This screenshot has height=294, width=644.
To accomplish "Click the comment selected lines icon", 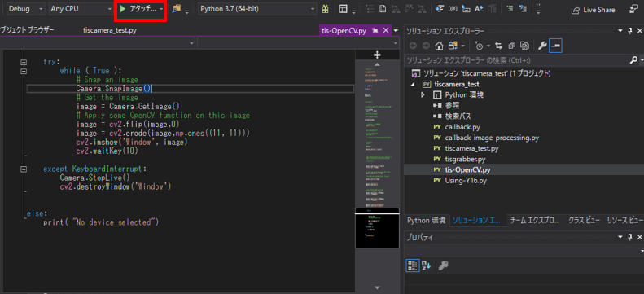I will click(510, 9).
